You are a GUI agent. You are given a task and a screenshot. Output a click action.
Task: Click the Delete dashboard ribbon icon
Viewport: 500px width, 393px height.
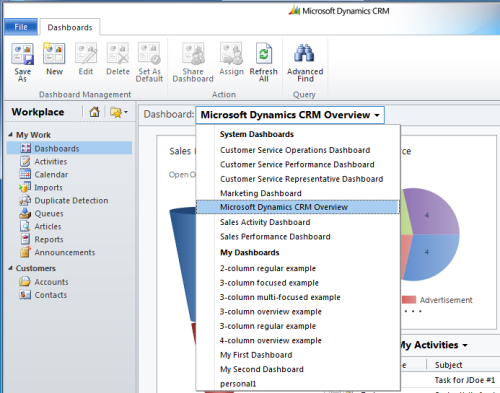118,54
